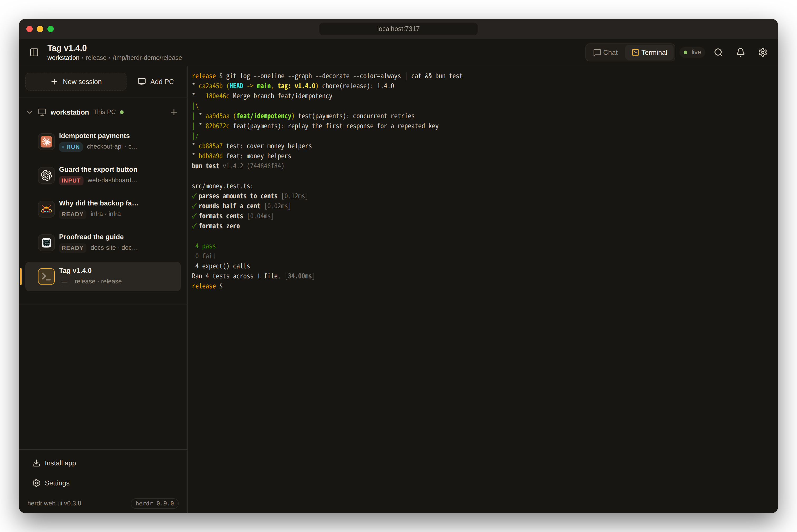797x532 pixels.
Task: Click the Idempotent payments agent icon
Action: [x=46, y=141]
